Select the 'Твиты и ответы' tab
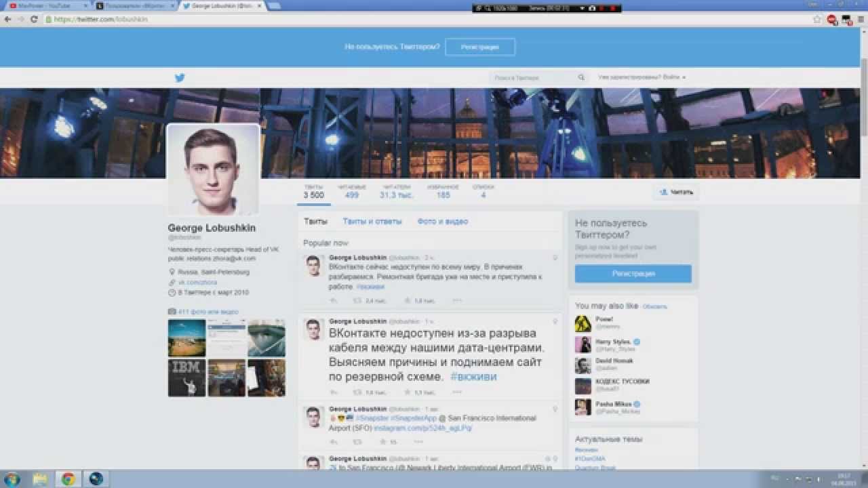This screenshot has width=868, height=488. click(x=372, y=222)
